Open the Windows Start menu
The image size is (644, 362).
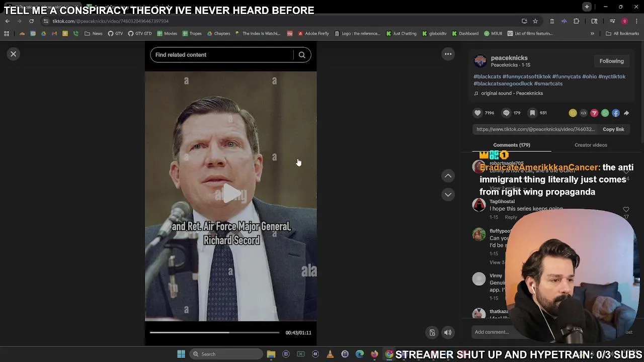[181, 354]
